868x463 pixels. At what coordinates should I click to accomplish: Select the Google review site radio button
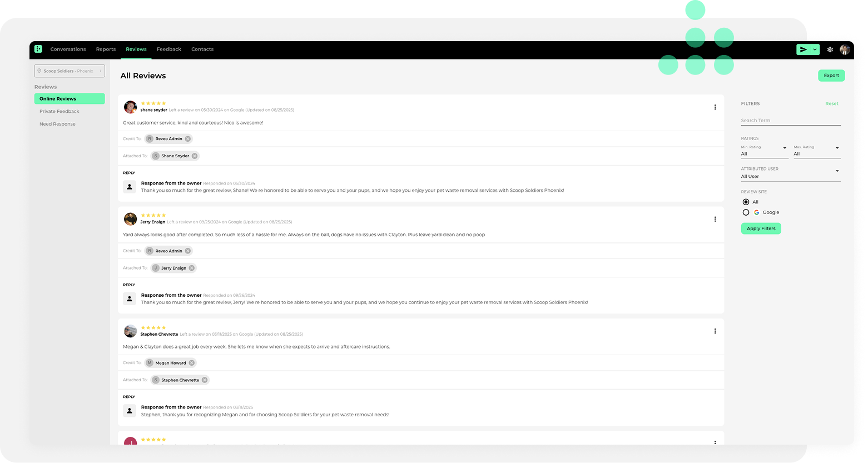click(746, 212)
